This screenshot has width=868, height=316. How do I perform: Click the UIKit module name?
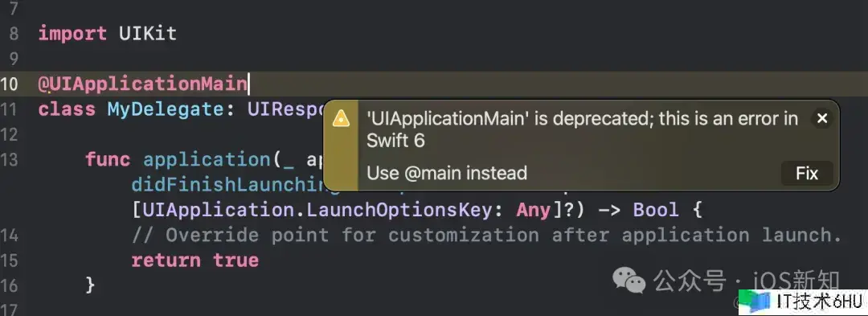click(148, 33)
